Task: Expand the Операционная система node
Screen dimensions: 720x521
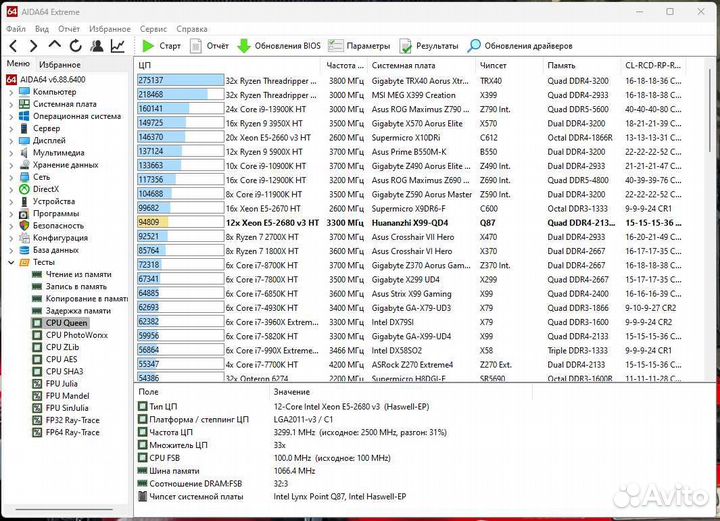Action: tap(11, 117)
